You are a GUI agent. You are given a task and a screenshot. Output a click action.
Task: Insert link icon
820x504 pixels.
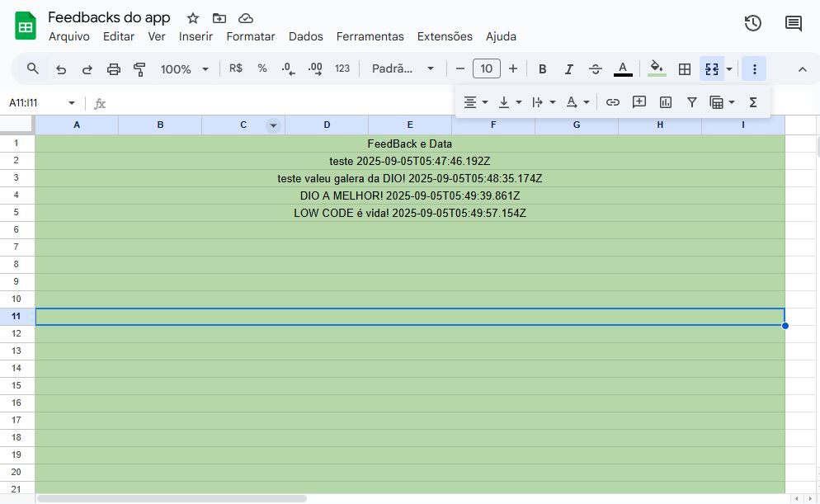tap(612, 102)
